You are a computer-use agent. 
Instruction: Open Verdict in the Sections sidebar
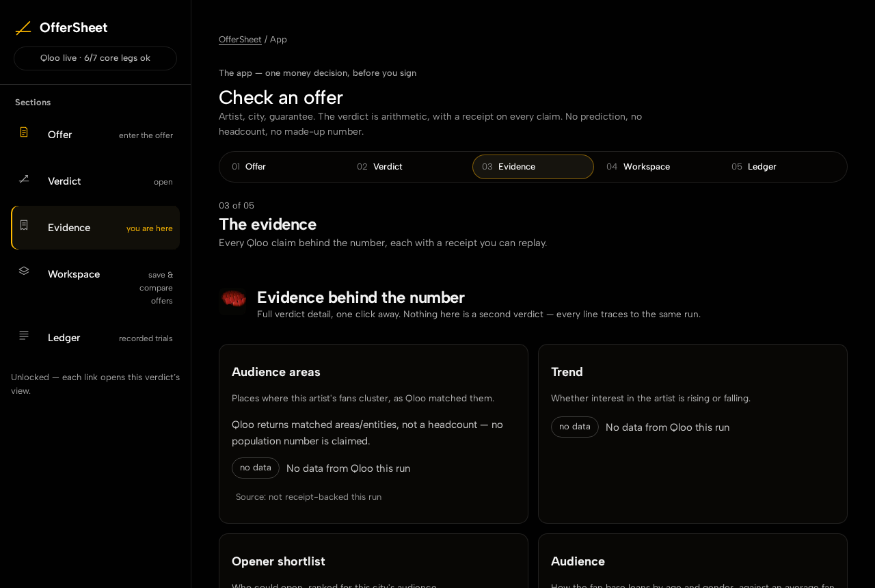click(95, 181)
